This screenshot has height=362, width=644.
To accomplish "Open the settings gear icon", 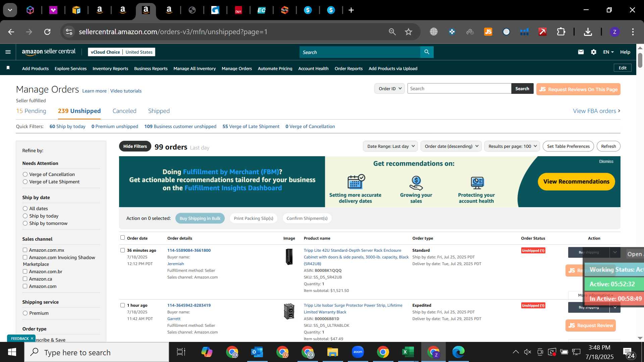I will (x=594, y=52).
